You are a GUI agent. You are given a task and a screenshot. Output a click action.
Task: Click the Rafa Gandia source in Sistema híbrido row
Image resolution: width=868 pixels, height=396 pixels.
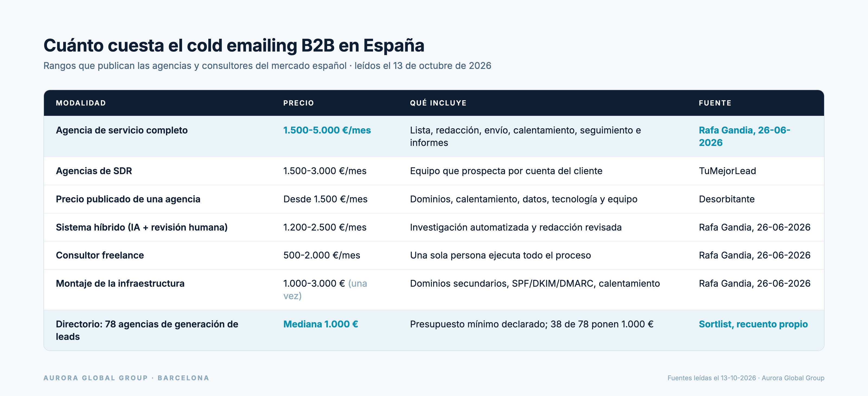(754, 228)
